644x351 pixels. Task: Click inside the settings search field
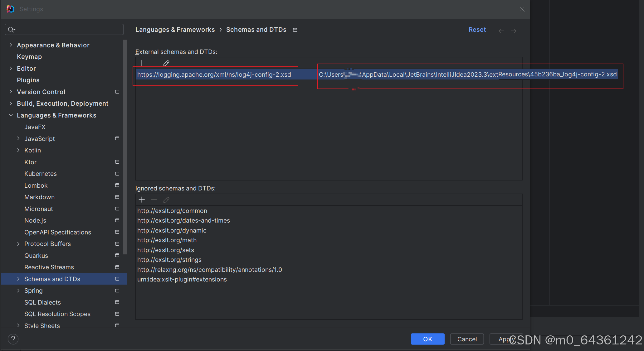(x=64, y=29)
